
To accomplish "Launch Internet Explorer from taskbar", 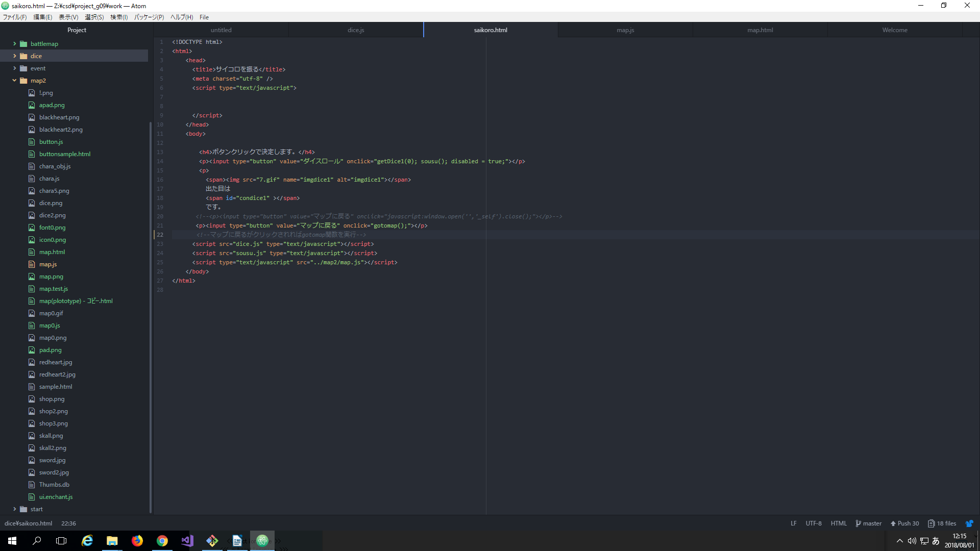I will [87, 541].
